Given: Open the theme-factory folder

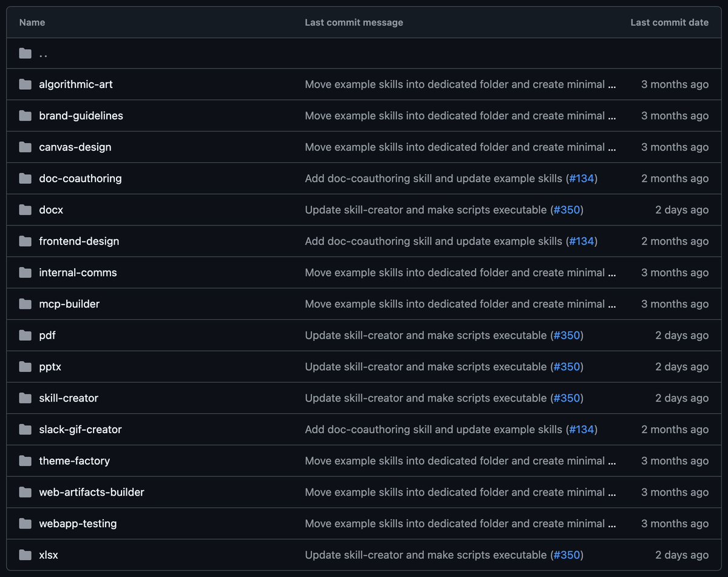Looking at the screenshot, I should (74, 461).
